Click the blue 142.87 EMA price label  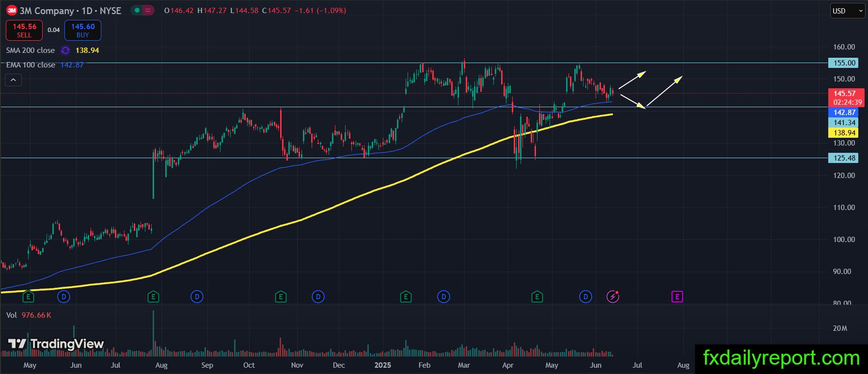(x=844, y=113)
